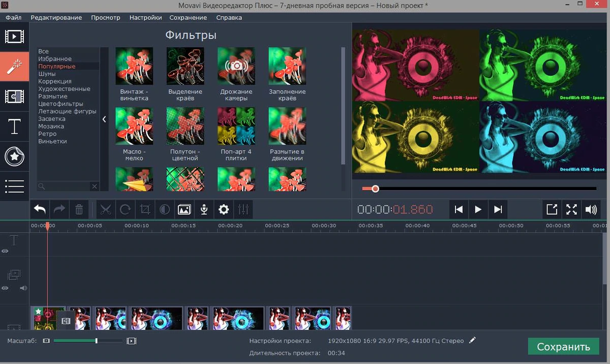The width and height of the screenshot is (610, 364).
Task: Open the Сохранение menu
Action: (189, 17)
